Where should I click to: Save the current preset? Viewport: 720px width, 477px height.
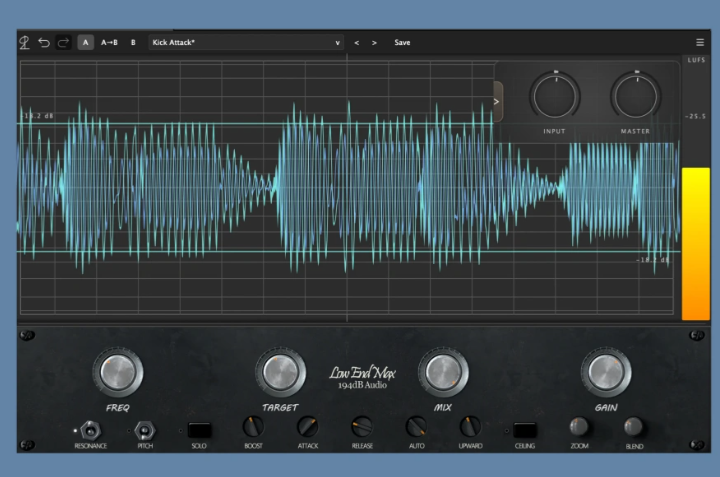coord(402,42)
